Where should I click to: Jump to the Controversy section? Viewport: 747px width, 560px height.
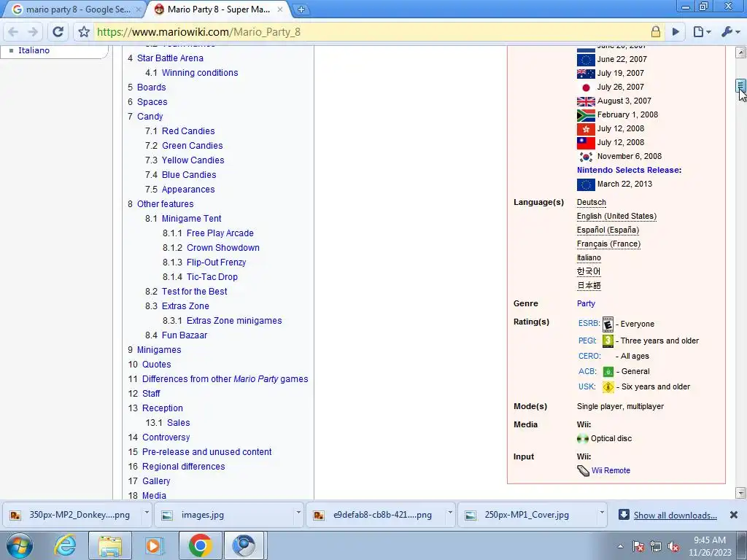click(x=166, y=437)
